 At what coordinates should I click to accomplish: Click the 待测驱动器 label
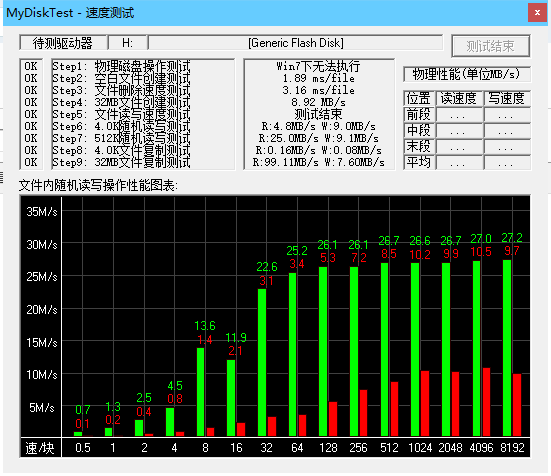(63, 43)
